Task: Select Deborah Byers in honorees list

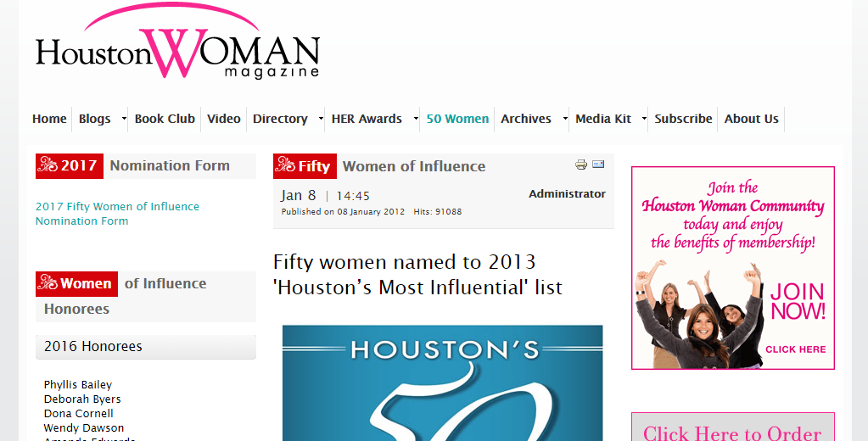Action: [x=82, y=399]
